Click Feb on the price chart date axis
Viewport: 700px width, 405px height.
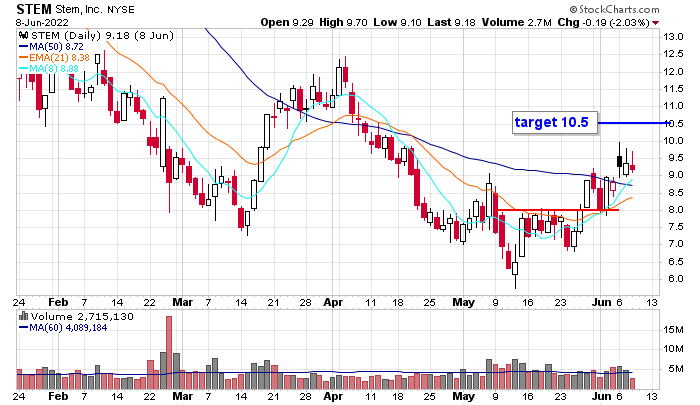(x=58, y=302)
